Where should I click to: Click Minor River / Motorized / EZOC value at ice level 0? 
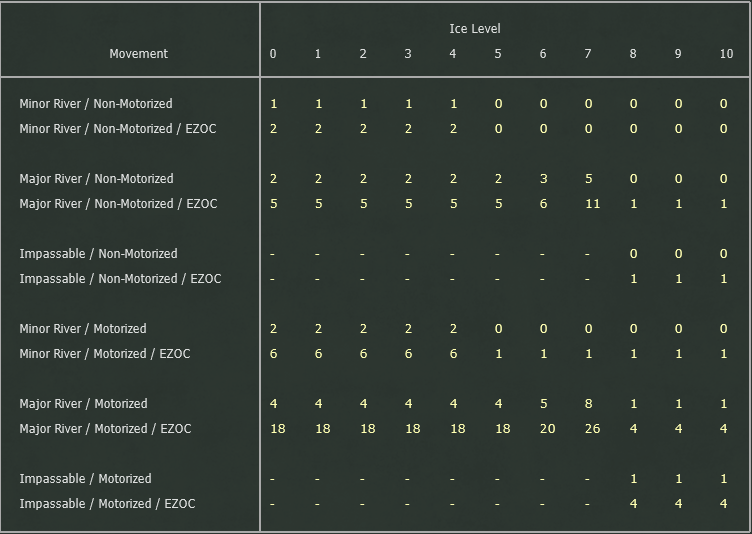(273, 354)
